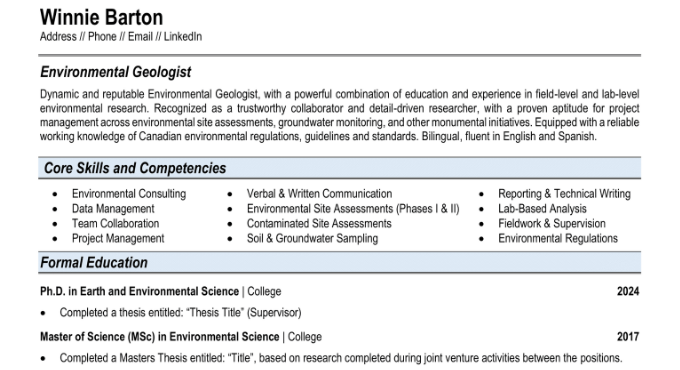Click the 2017 graduation year
The image size is (680, 370).
click(x=628, y=337)
